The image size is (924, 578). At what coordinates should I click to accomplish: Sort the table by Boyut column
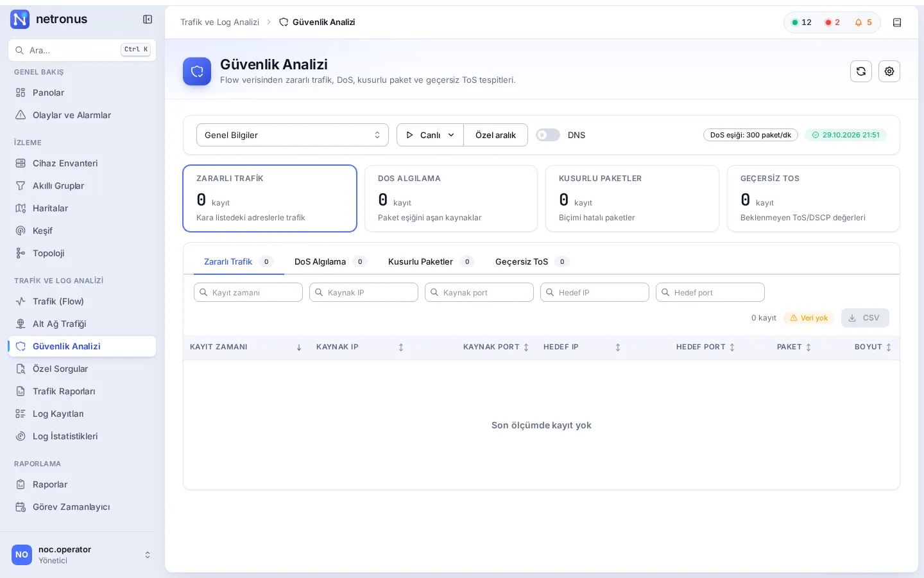pyautogui.click(x=873, y=347)
